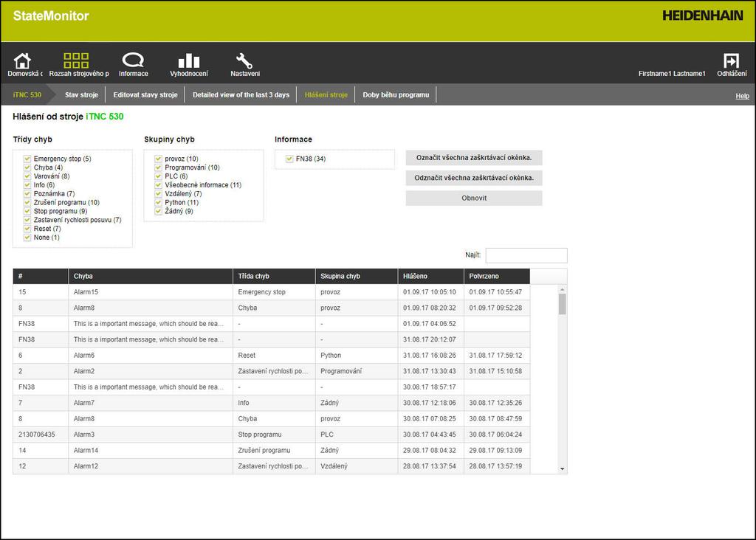Click the Firstname1 Lastname1 user name
Image resolution: width=756 pixels, height=540 pixels.
[x=672, y=74]
